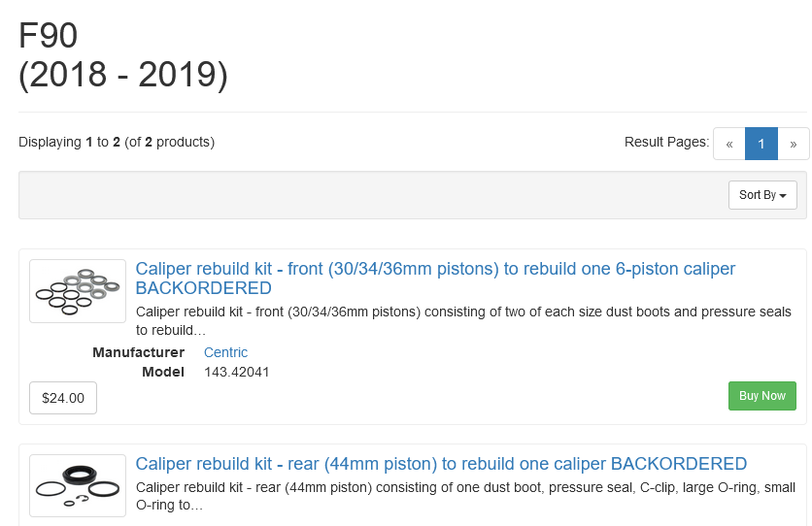
Task: Click the Model field label
Action: tap(163, 372)
